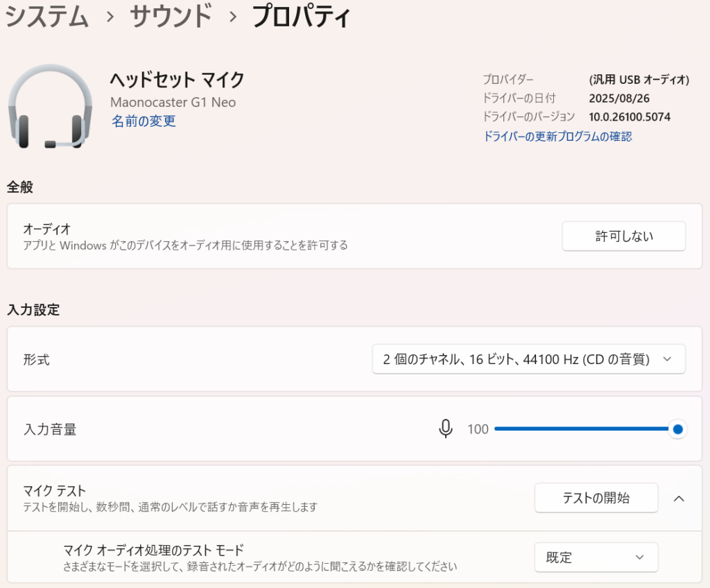Click the volume value 100
Viewport: 710px width, 588px height.
coord(478,429)
